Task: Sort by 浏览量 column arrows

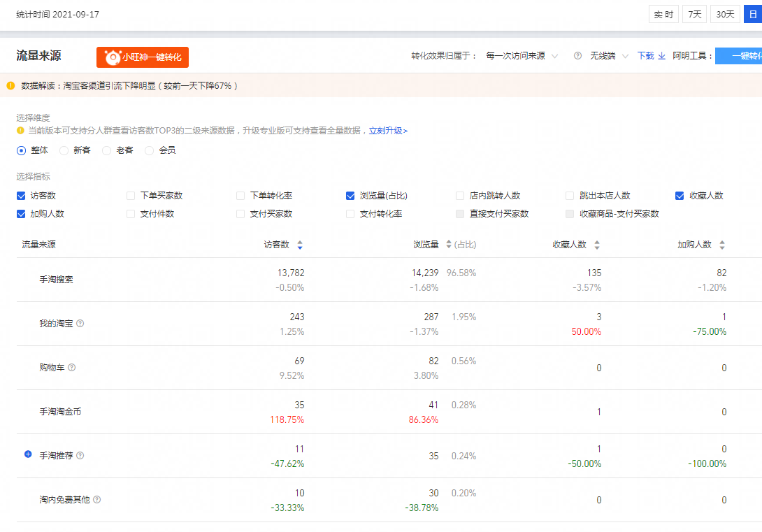Action: [449, 245]
